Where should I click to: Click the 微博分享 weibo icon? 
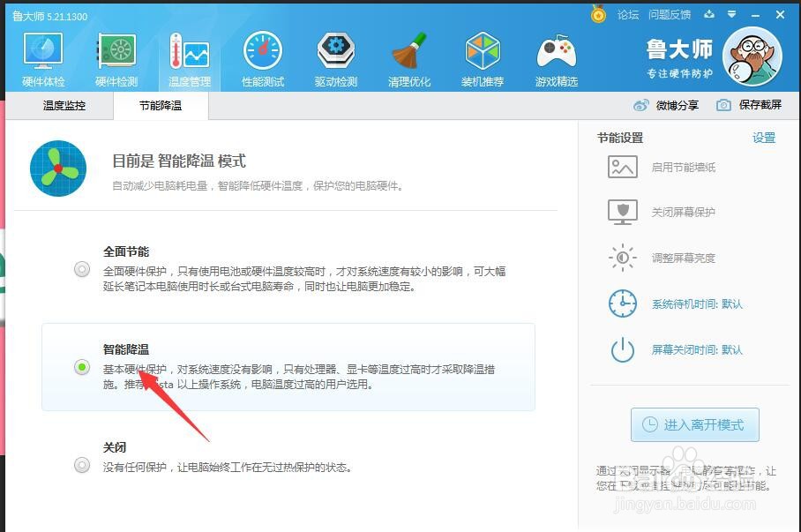pos(640,105)
